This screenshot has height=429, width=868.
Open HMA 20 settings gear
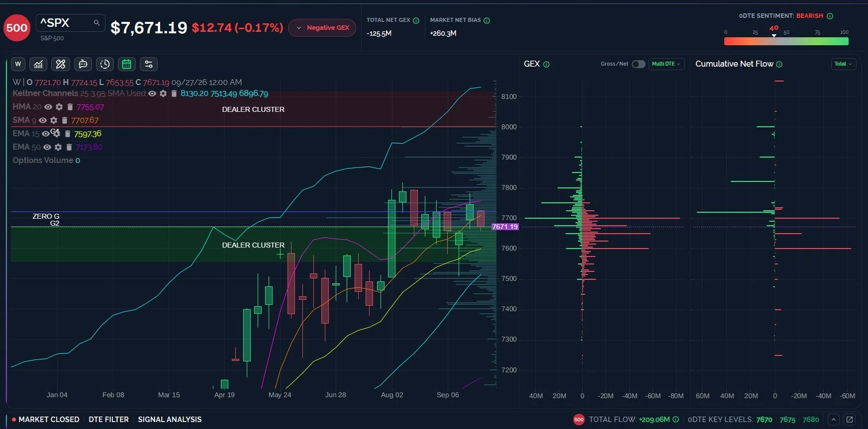point(59,107)
